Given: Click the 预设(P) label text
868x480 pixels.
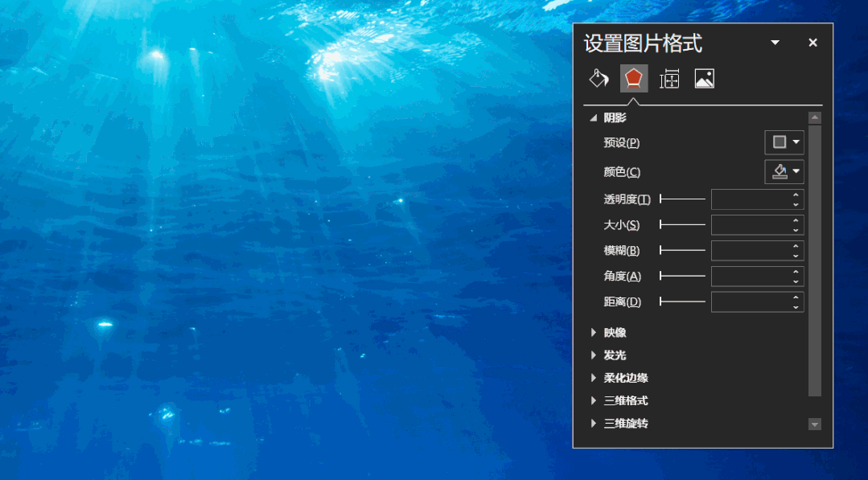Looking at the screenshot, I should pyautogui.click(x=622, y=142).
